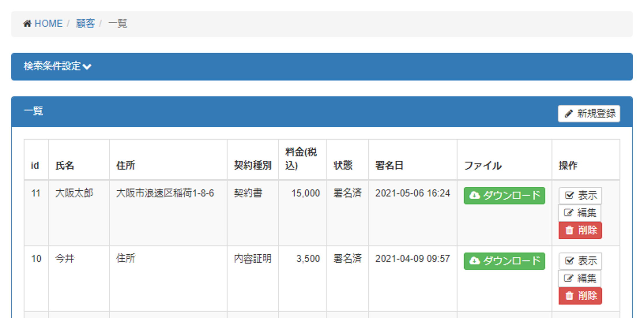Viewport: 644px width, 318px height.
Task: Go to the 顧客 breadcrumb link
Action: [x=85, y=24]
